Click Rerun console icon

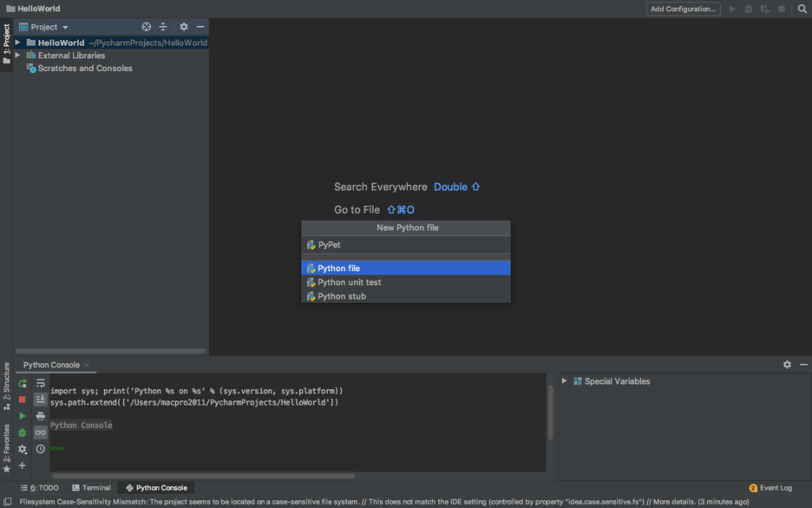[23, 384]
